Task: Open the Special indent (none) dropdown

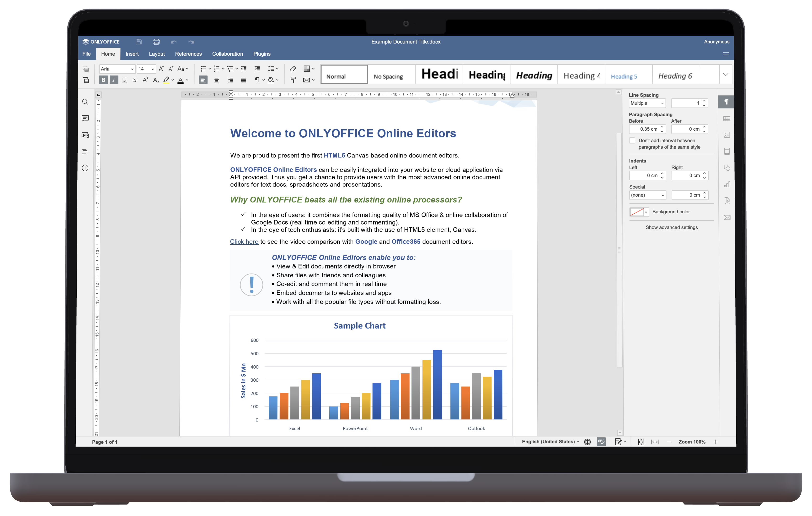Action: tap(647, 195)
